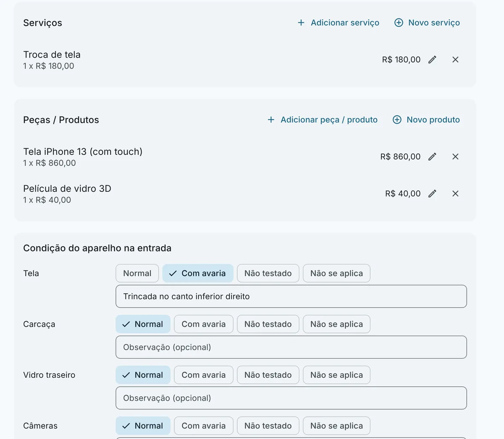Focus the Vidro traseiro observation field
Screen dimensions: 504x439
tap(291, 398)
